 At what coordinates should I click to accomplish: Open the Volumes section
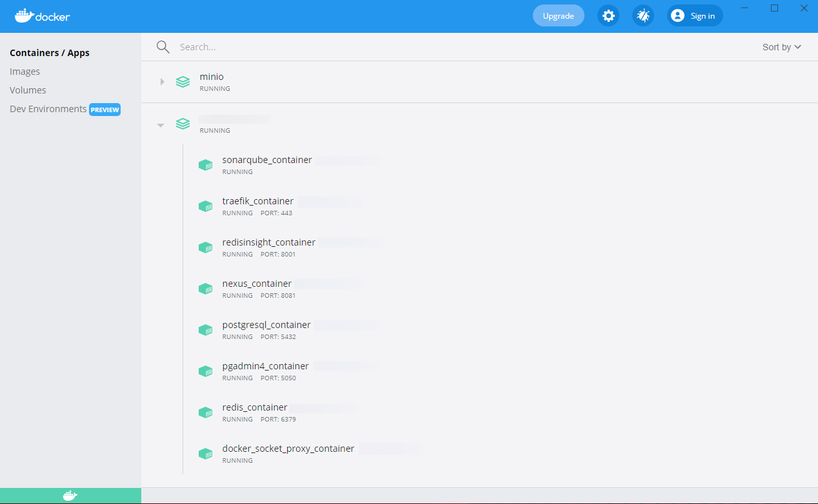pyautogui.click(x=28, y=90)
